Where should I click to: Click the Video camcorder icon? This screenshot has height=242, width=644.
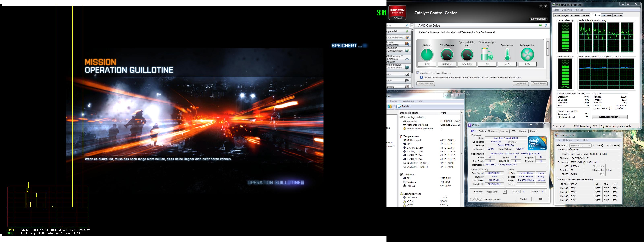[x=407, y=75]
